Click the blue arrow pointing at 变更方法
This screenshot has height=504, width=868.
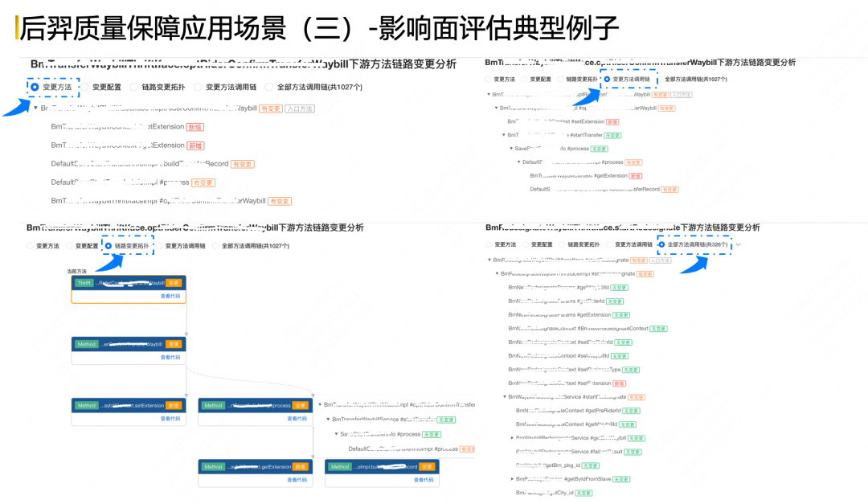coord(14,105)
